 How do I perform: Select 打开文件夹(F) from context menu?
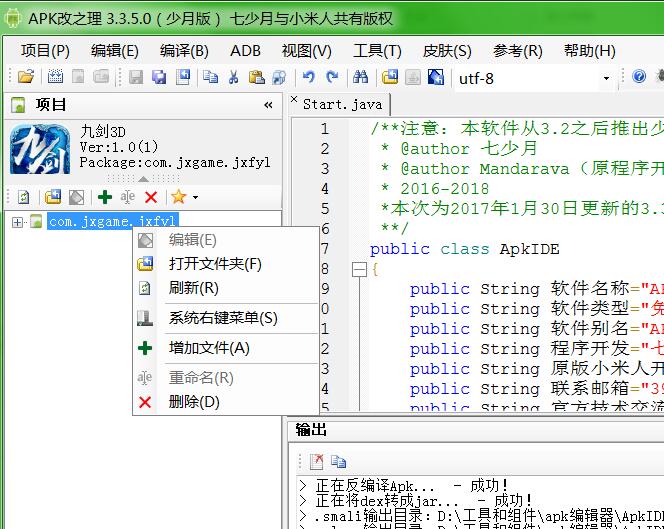pos(214,264)
